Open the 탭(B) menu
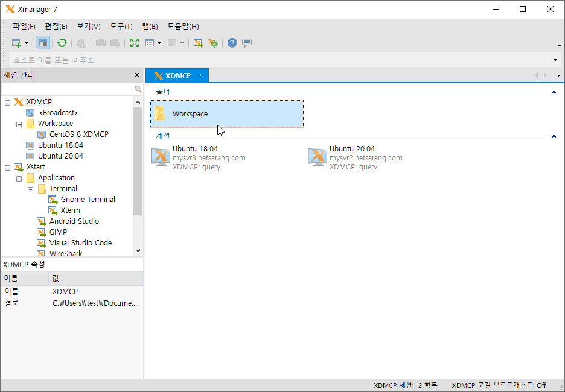Screen dimensions: 565x392 (150, 27)
